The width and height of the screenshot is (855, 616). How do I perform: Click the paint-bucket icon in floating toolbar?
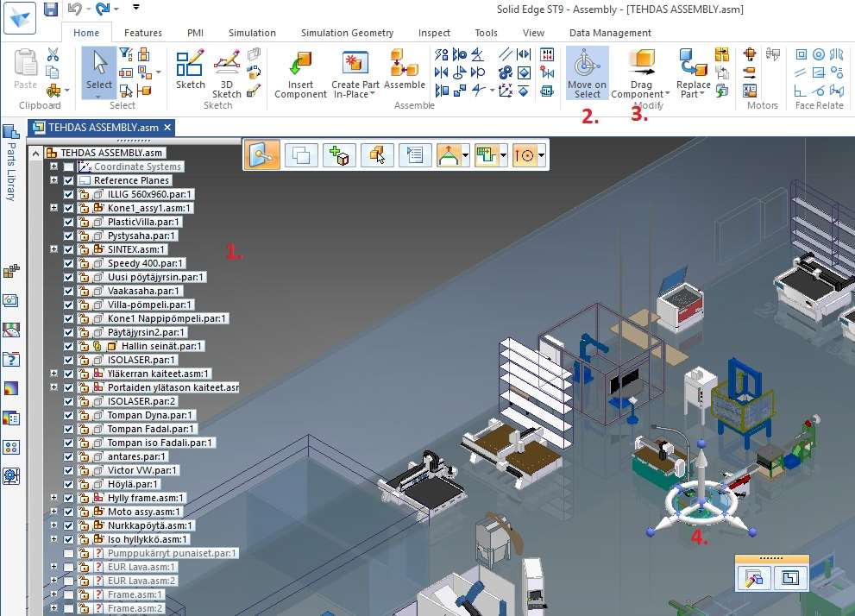754,577
